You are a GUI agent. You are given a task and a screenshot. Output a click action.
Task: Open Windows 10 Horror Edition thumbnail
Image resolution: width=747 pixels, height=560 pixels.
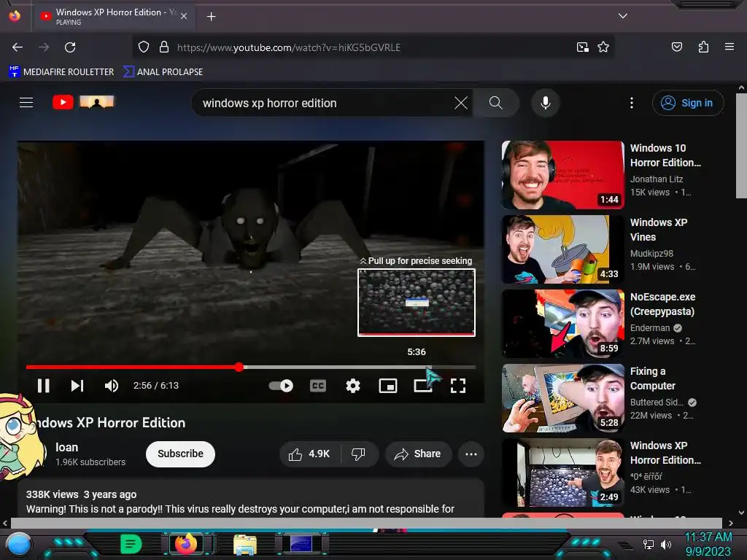562,175
